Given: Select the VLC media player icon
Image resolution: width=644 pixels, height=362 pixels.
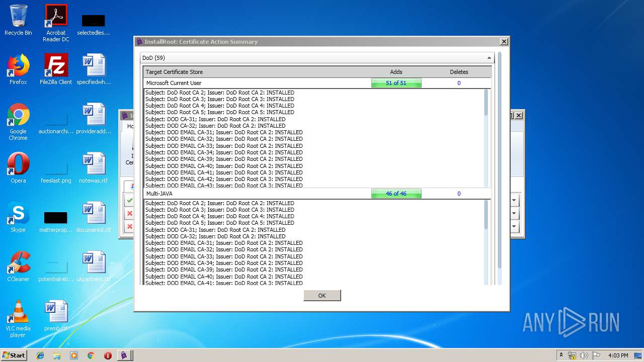Looking at the screenshot, I should [x=18, y=319].
